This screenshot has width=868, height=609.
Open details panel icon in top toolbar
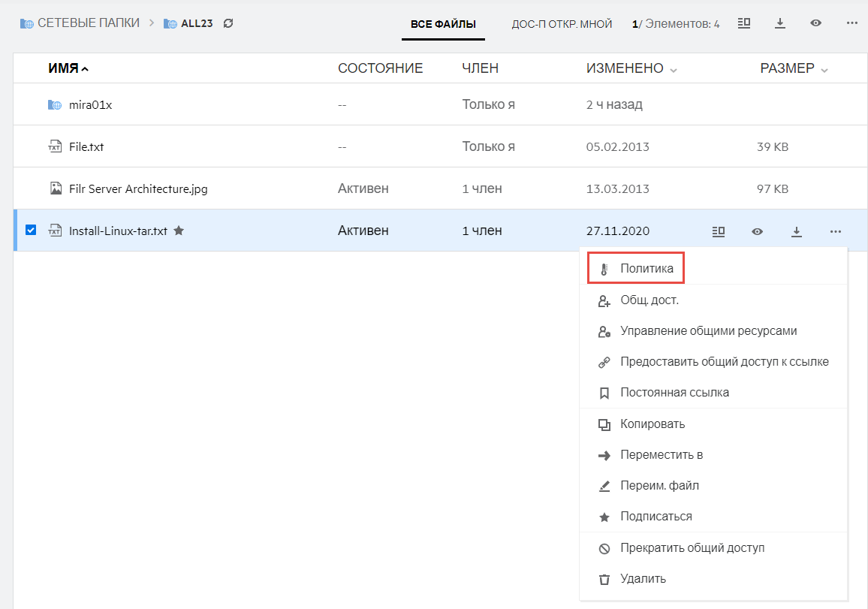point(744,23)
